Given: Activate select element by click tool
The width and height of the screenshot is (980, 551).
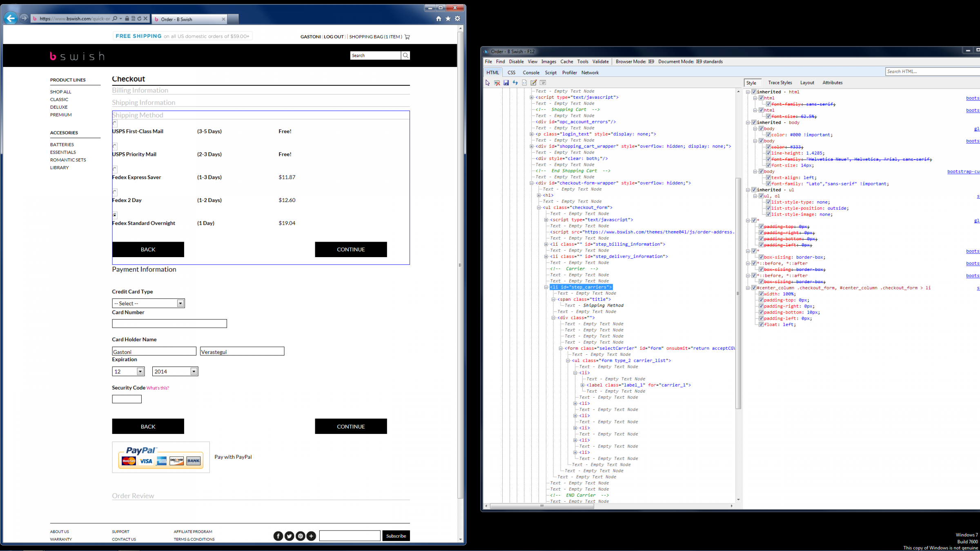Looking at the screenshot, I should click(x=488, y=83).
